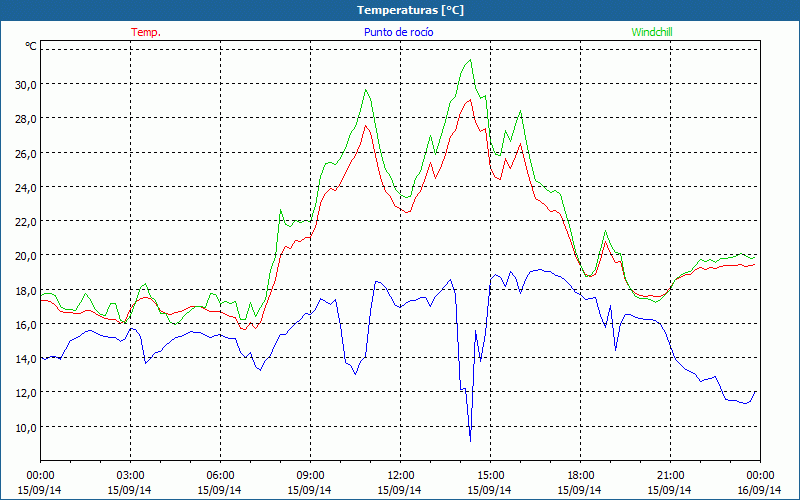This screenshot has height=500, width=800.
Task: Click the 03:00 time axis label
Action: tap(130, 476)
